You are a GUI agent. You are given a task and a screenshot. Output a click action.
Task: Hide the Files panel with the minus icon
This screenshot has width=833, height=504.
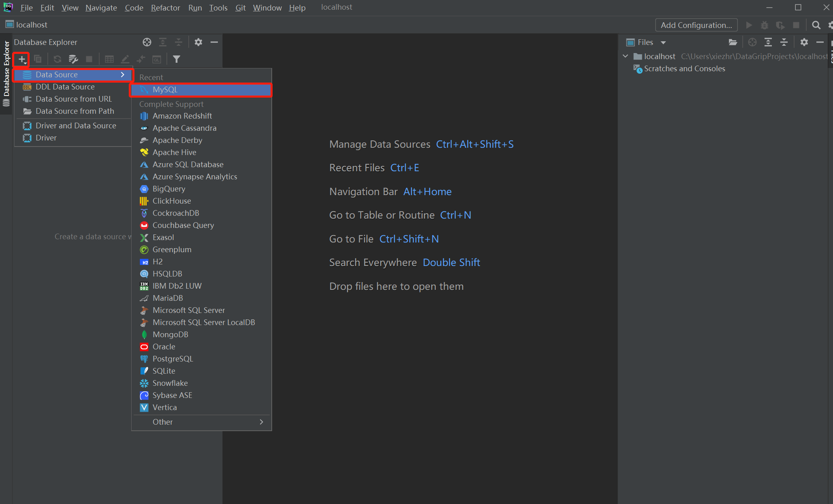(820, 42)
